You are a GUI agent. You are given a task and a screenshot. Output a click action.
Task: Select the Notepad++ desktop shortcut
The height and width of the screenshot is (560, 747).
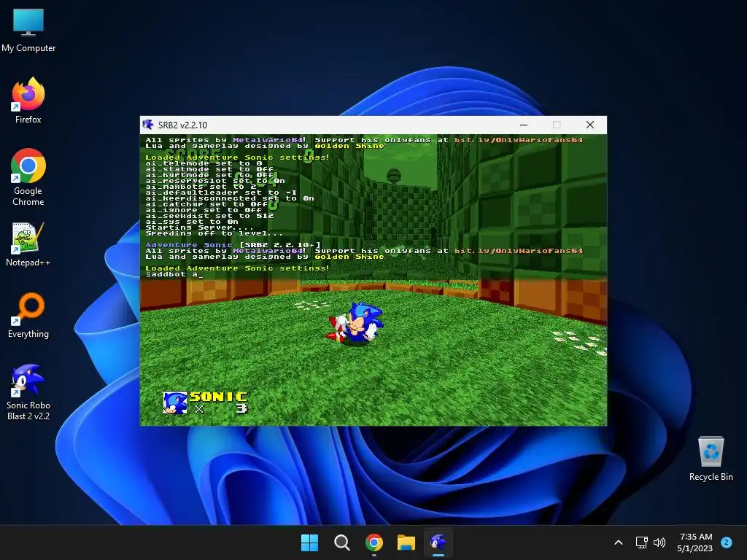[x=28, y=244]
